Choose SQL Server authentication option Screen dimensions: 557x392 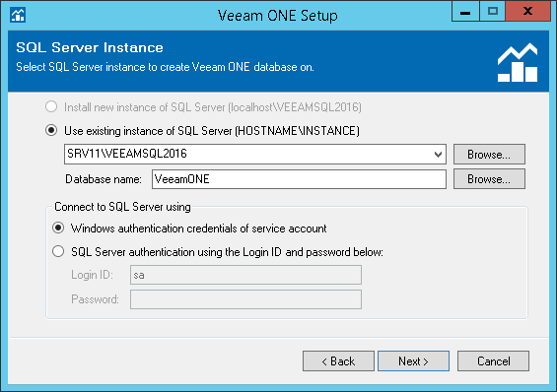coord(58,251)
